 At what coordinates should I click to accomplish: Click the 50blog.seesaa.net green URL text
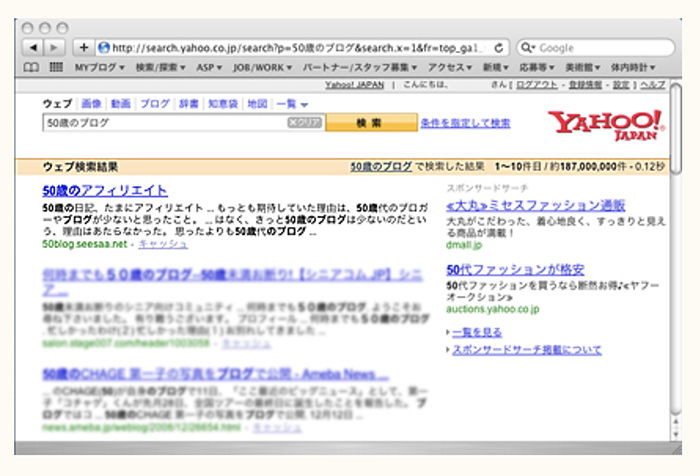pyautogui.click(x=85, y=244)
